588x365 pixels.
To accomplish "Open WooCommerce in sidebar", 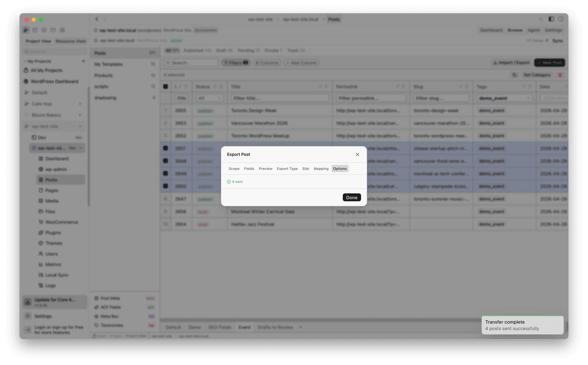I will 58,222.
